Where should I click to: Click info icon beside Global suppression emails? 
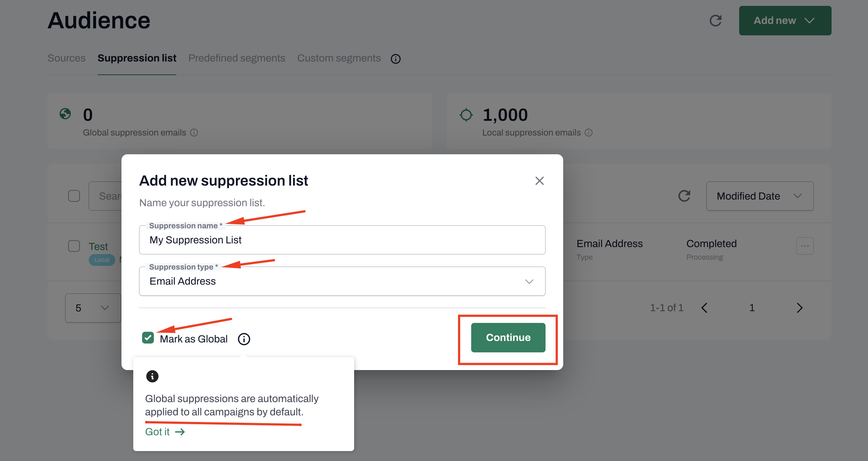point(194,133)
